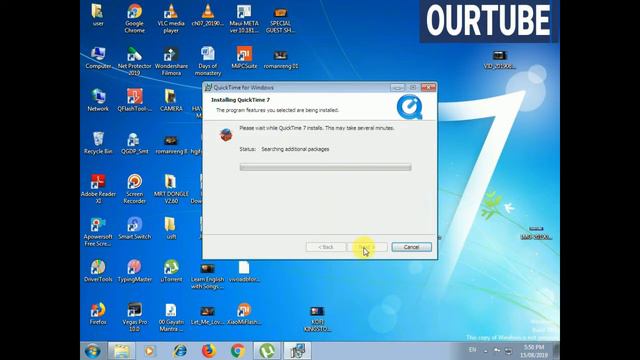Open Internet Explorer from taskbar
Image resolution: width=640 pixels, height=360 pixels.
(180, 351)
